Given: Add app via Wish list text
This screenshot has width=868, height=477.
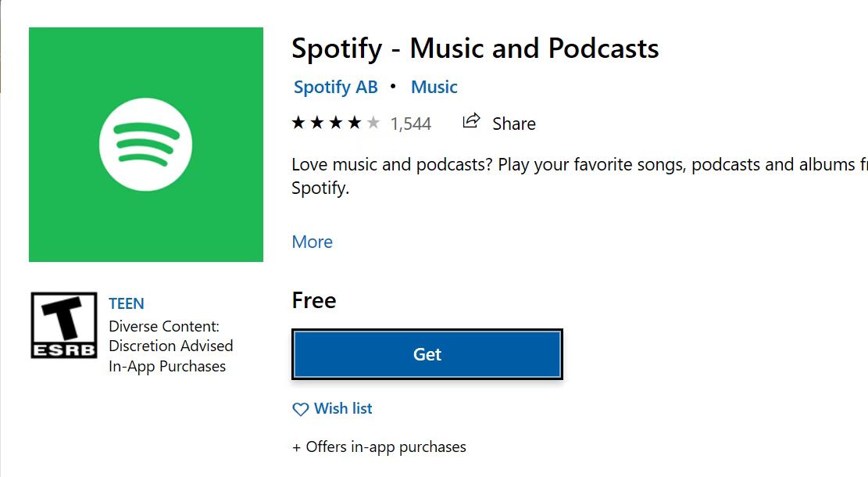Looking at the screenshot, I should coord(343,408).
